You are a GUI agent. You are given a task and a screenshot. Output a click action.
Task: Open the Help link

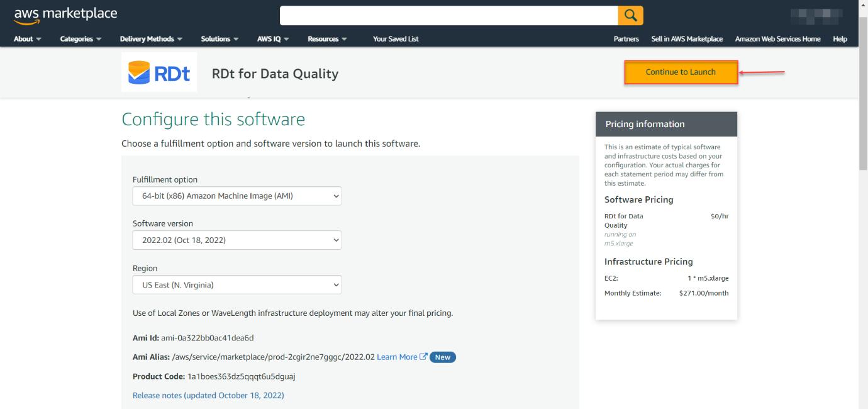coord(840,39)
